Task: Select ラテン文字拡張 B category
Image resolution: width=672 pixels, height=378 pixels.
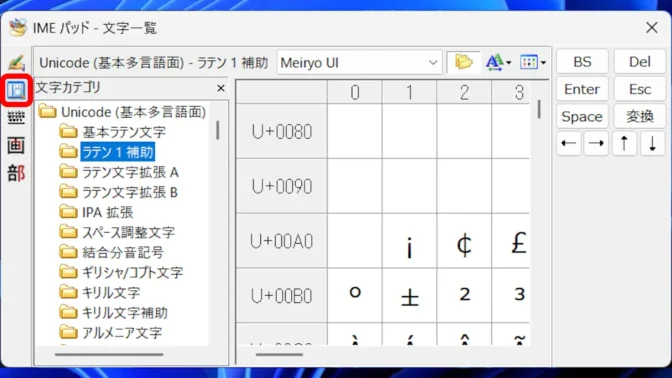Action: [x=118, y=192]
